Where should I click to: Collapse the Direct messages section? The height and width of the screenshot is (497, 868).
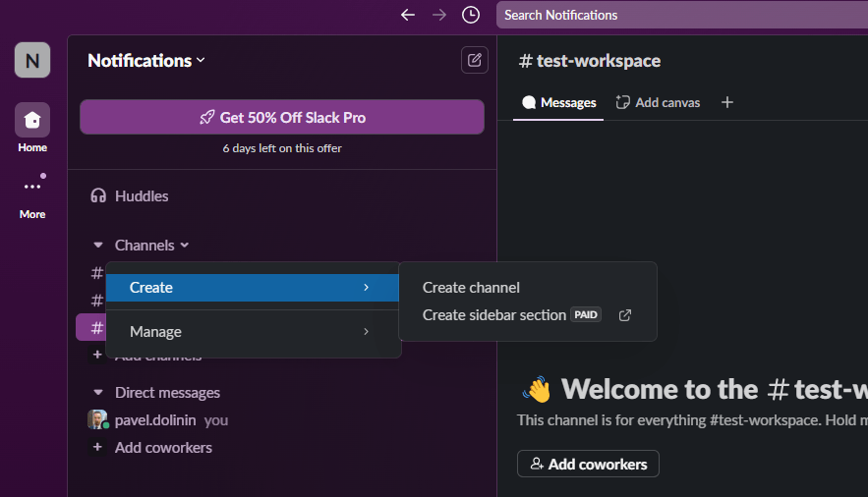(x=98, y=393)
